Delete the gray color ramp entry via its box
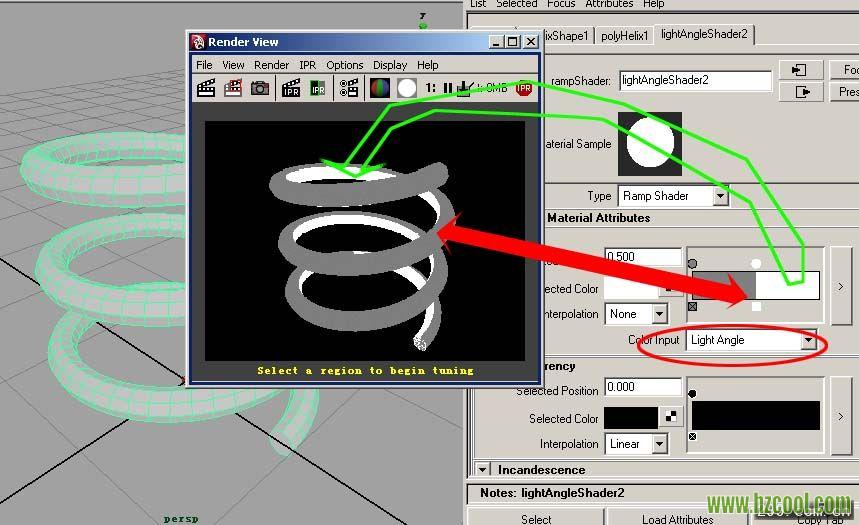The image size is (859, 525). pyautogui.click(x=692, y=306)
